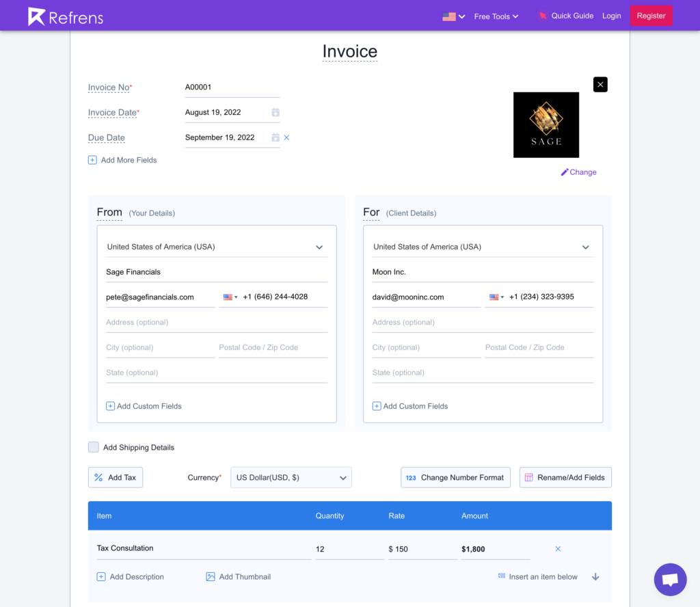Open the phone country flag dropdown for Sage Financials
This screenshot has height=607, width=700.
228,296
